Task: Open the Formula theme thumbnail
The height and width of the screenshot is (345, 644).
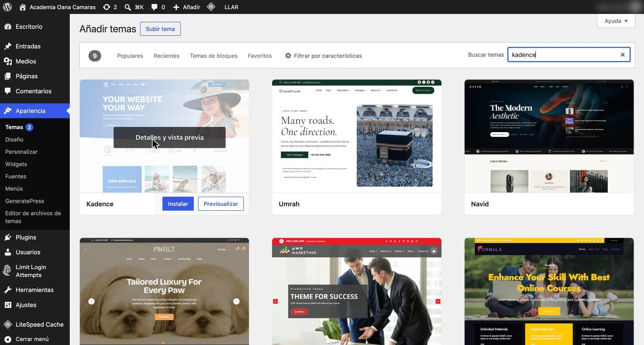Action: pyautogui.click(x=549, y=291)
